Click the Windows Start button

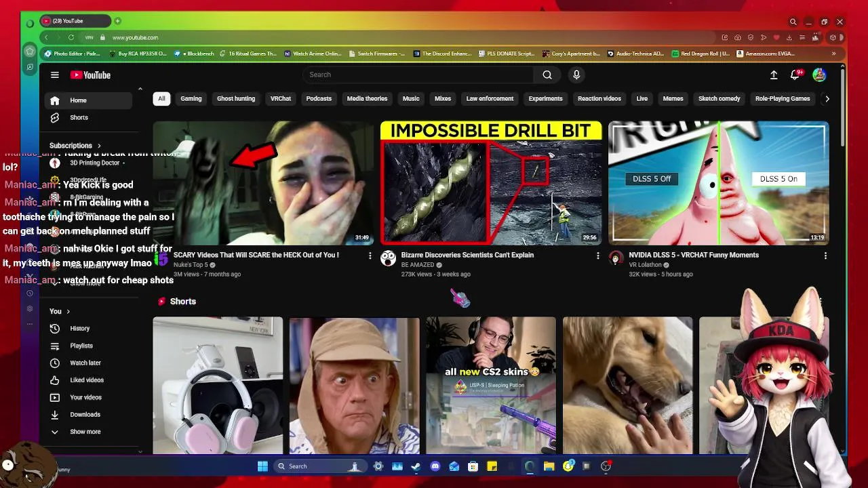pos(262,466)
